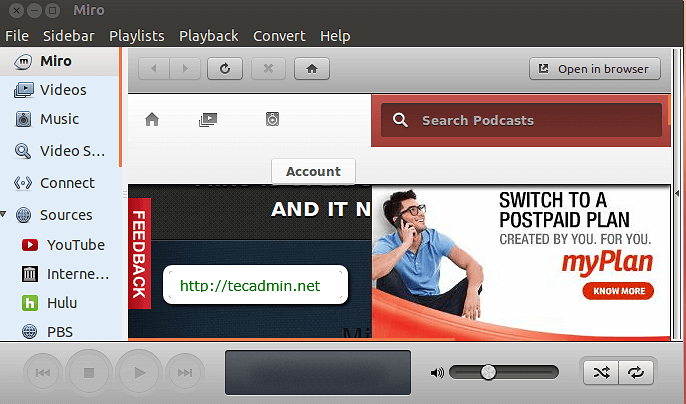The image size is (686, 404).
Task: Open the Playback menu
Action: pyautogui.click(x=209, y=36)
